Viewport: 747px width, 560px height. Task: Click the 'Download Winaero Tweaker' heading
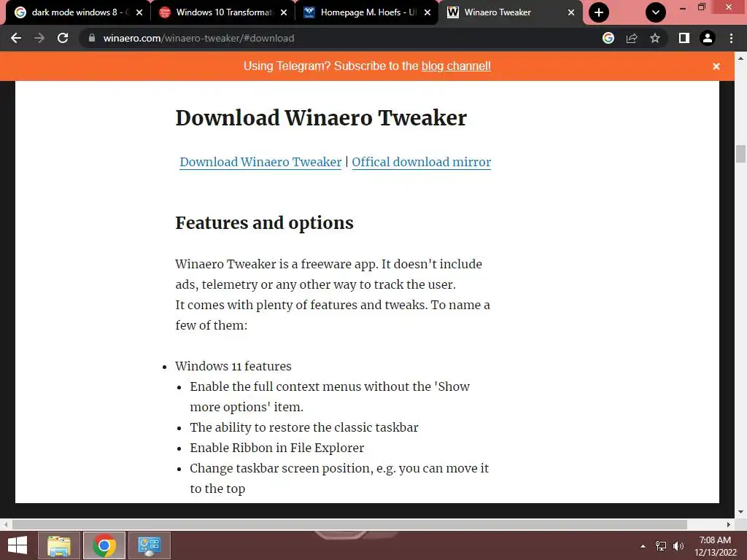pyautogui.click(x=321, y=117)
